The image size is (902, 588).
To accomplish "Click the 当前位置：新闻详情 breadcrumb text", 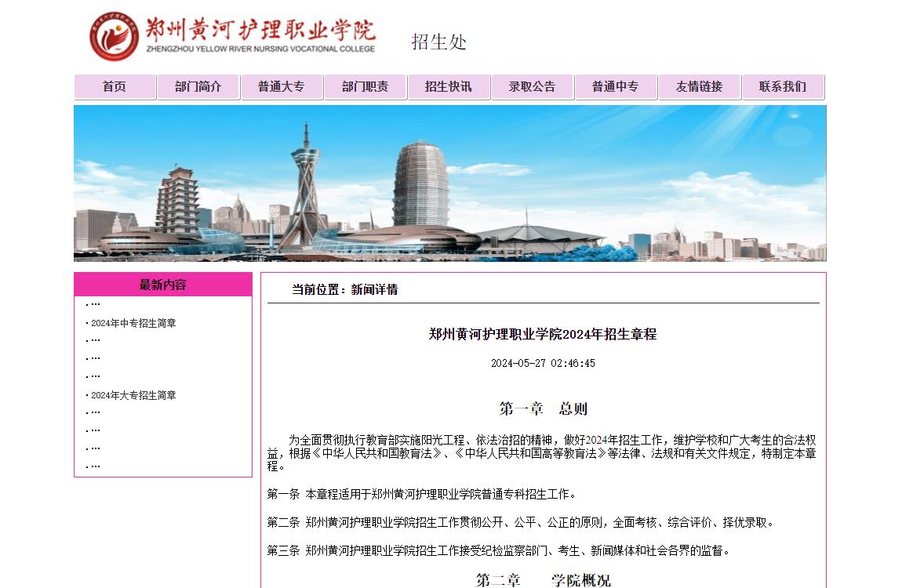I will [344, 290].
